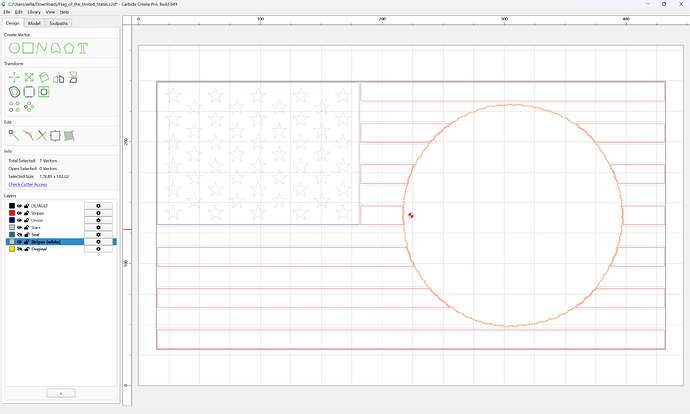Switch to the Model tab
The height and width of the screenshot is (414, 690).
tap(34, 23)
